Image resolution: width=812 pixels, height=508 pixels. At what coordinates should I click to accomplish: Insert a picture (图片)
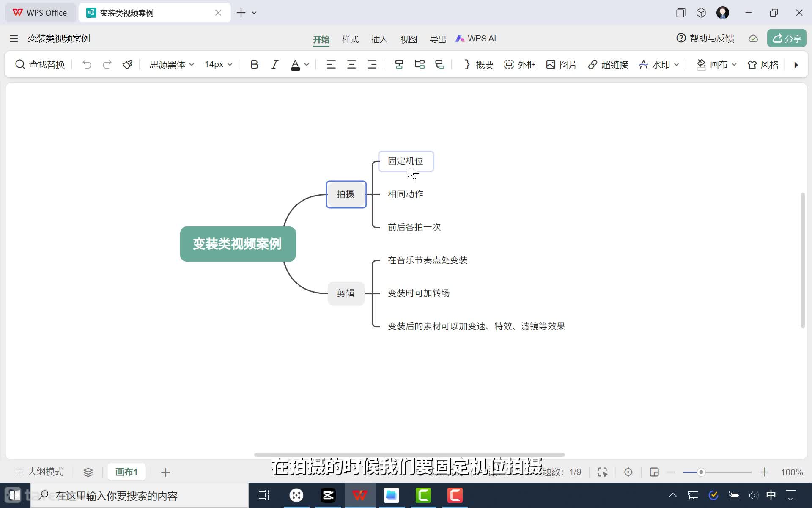pyautogui.click(x=561, y=64)
